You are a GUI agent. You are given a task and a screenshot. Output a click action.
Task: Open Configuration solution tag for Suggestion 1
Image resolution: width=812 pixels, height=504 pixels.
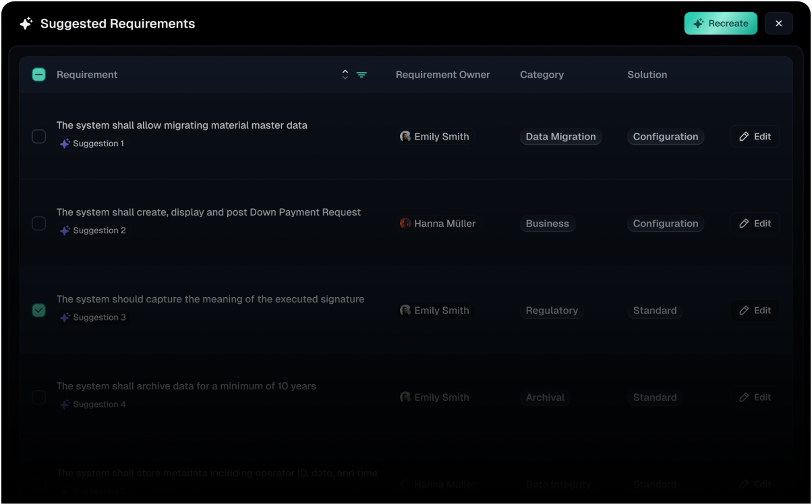click(x=665, y=137)
